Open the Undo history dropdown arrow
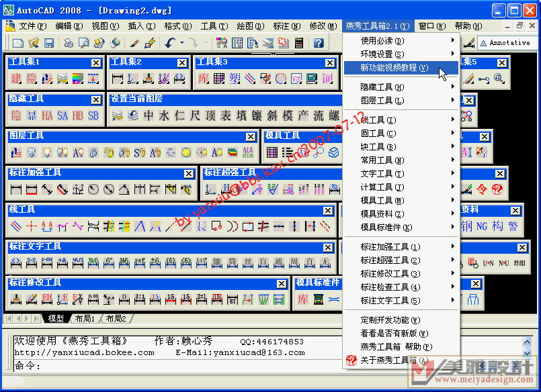Image resolution: width=541 pixels, height=392 pixels. pos(182,43)
